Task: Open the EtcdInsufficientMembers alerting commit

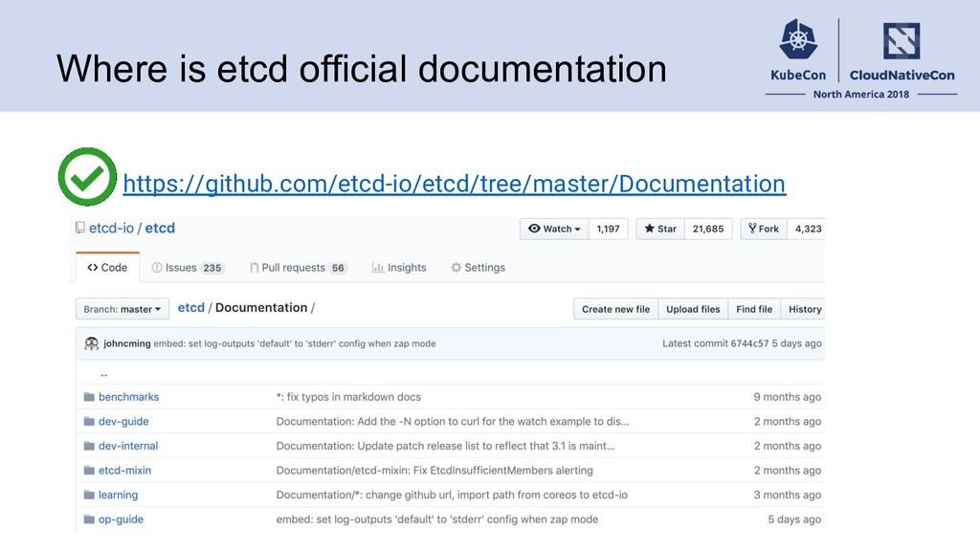Action: 434,470
